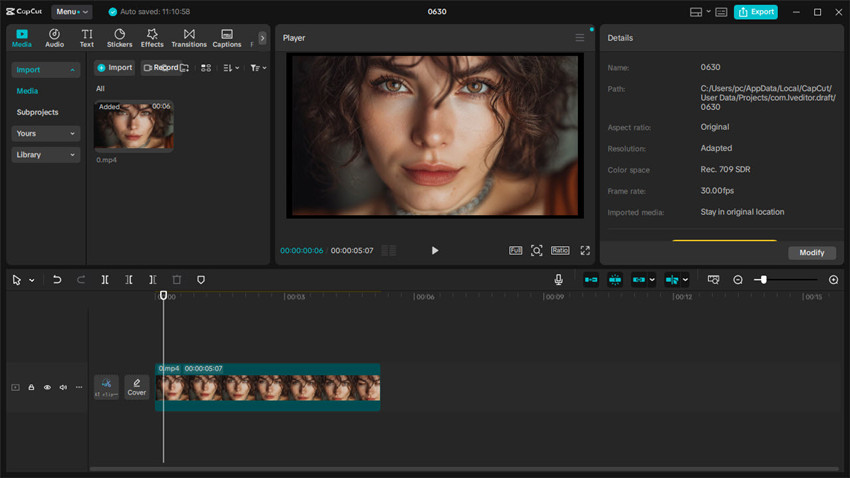Click the All category label
850x478 pixels.
(x=100, y=88)
